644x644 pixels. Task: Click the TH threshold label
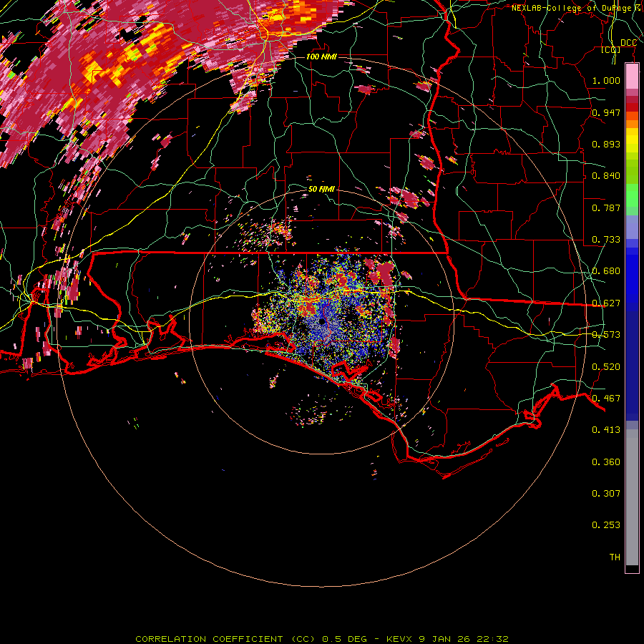point(615,557)
